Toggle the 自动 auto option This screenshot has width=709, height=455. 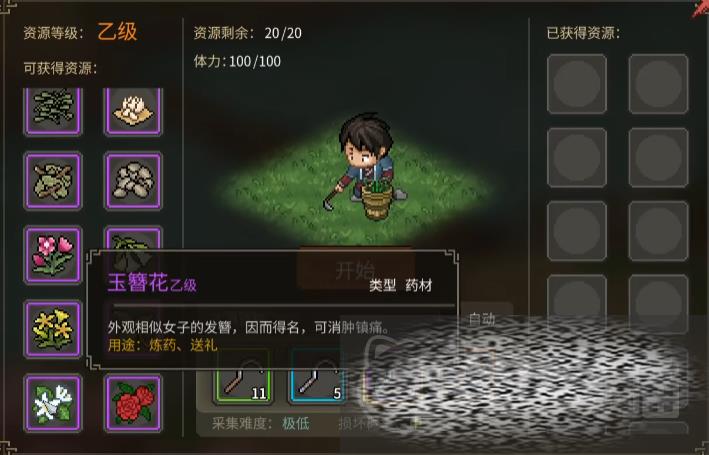click(482, 319)
